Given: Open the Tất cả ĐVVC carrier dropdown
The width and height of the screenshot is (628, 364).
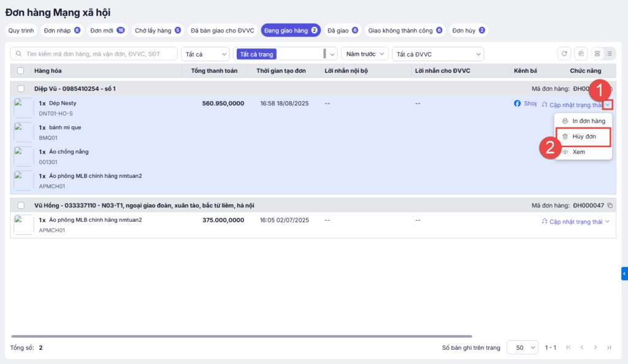Looking at the screenshot, I should tap(438, 54).
